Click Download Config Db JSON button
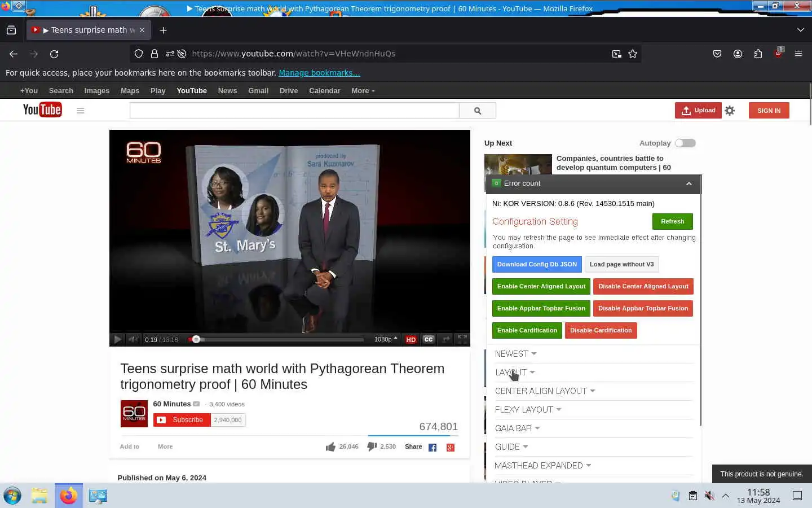 [537, 264]
